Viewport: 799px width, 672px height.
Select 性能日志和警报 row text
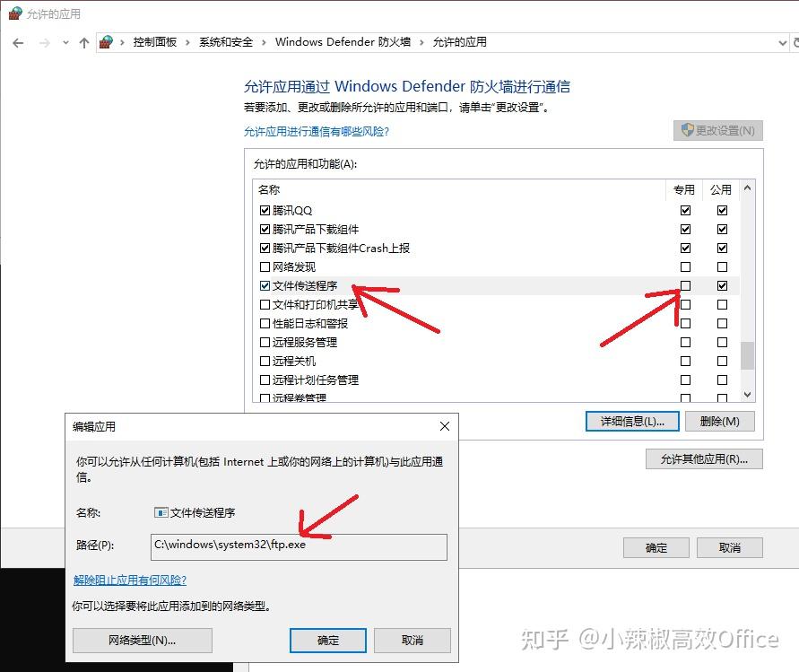(309, 323)
